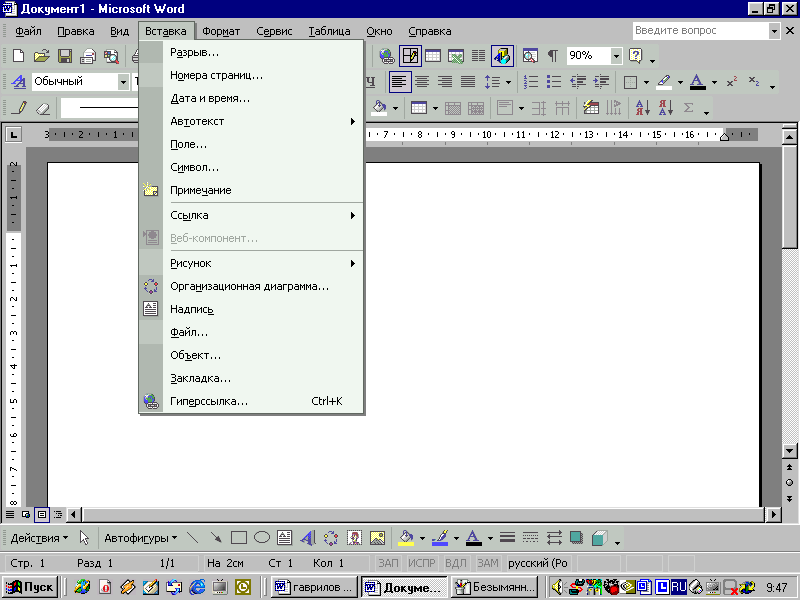Viewport: 800px width, 600px height.
Task: Open print preview magnifier icon
Action: click(111, 56)
